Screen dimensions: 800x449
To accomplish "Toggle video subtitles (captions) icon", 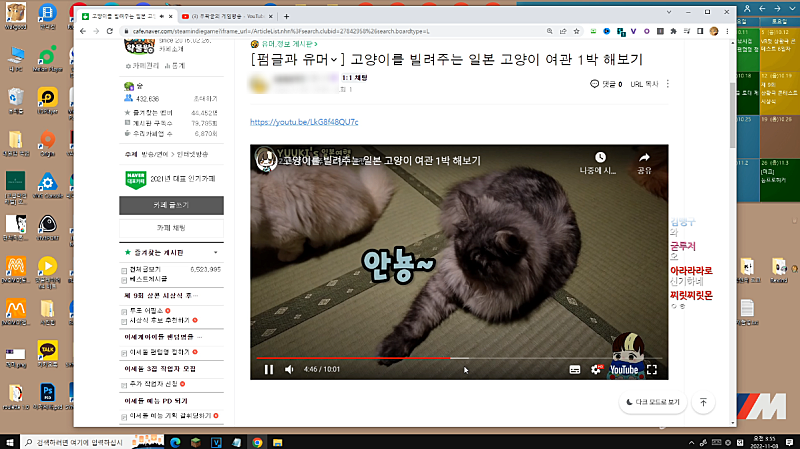I will coord(575,369).
